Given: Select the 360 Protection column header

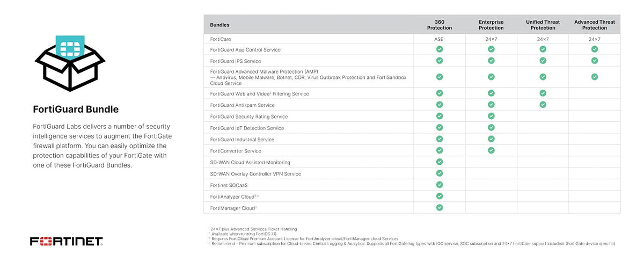Looking at the screenshot, I should pos(440,25).
